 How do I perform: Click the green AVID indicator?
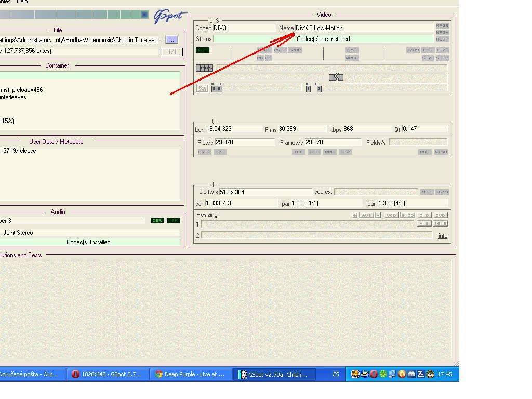click(202, 50)
